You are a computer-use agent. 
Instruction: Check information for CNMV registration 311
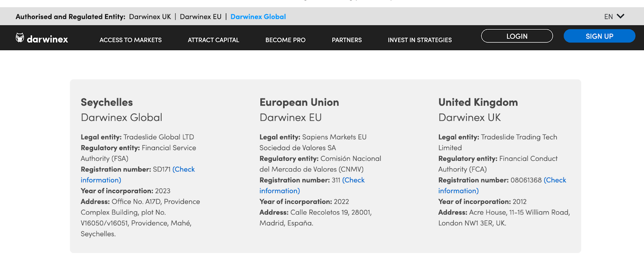tap(353, 180)
